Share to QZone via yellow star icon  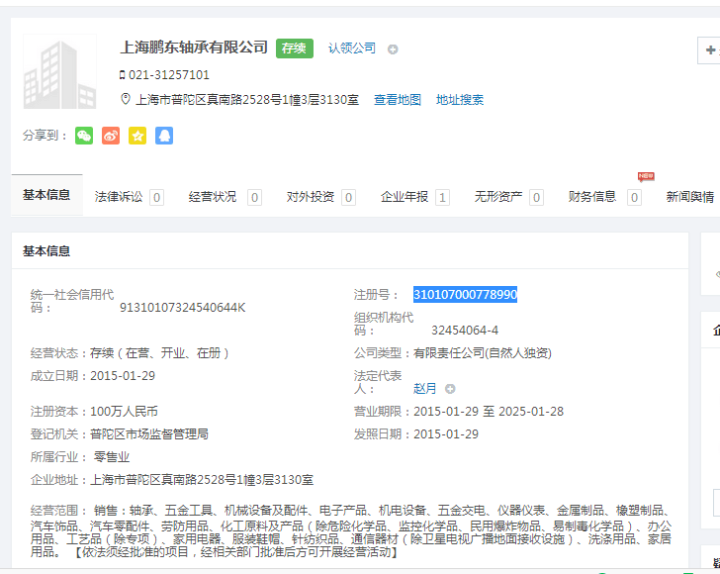(x=137, y=135)
